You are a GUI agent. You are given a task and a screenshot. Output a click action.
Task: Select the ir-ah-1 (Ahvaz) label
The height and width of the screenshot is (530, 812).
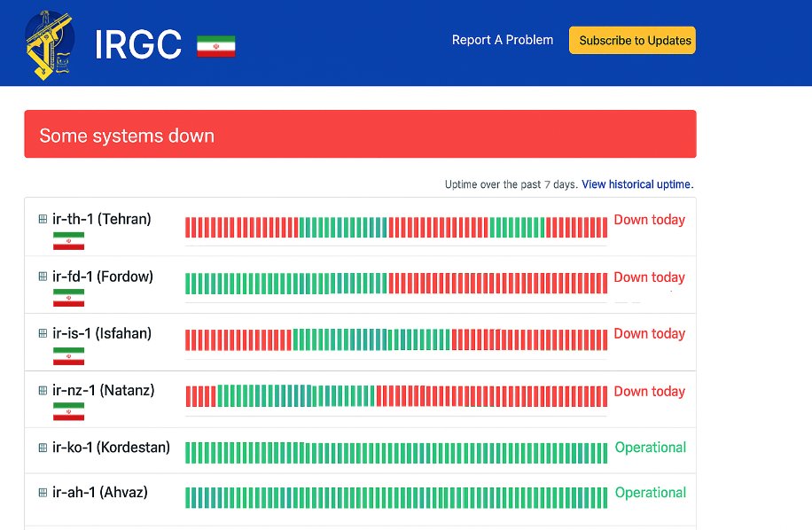(x=100, y=492)
